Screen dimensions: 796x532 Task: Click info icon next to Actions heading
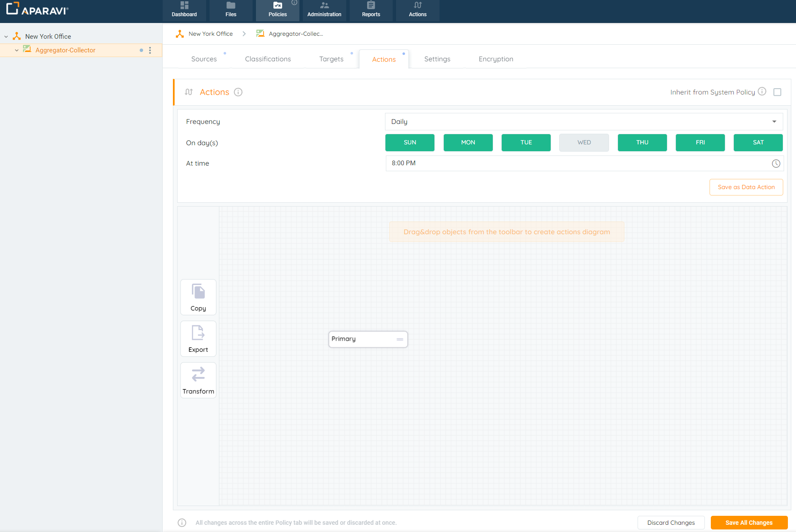click(x=238, y=92)
